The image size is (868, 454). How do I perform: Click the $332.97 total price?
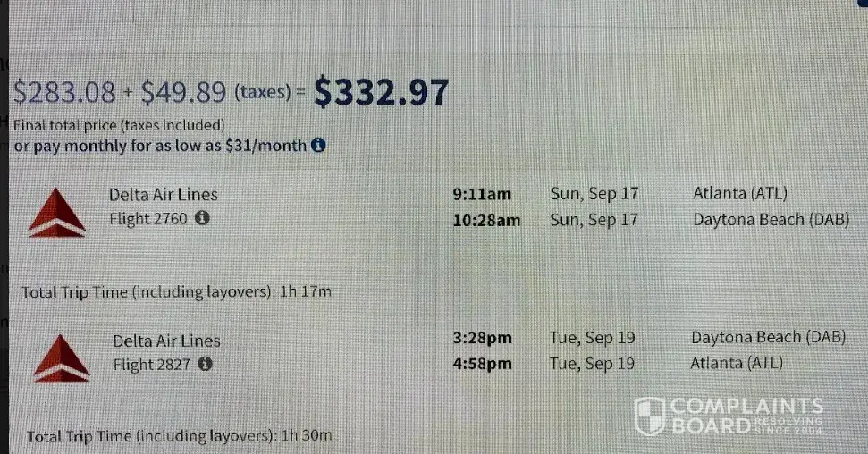pos(381,92)
